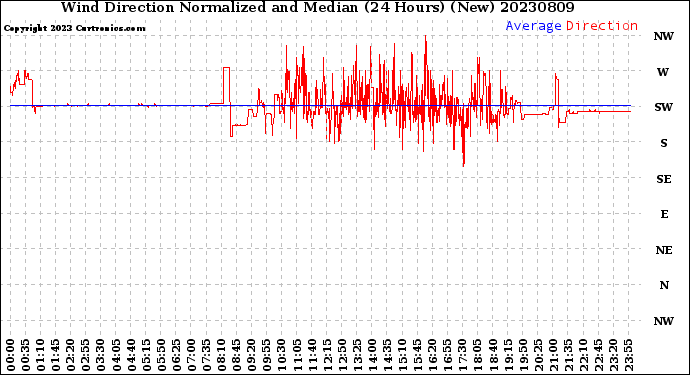The height and width of the screenshot is (375, 690).
Task: Select the blue "Average" legend label
Action: pyautogui.click(x=533, y=26)
